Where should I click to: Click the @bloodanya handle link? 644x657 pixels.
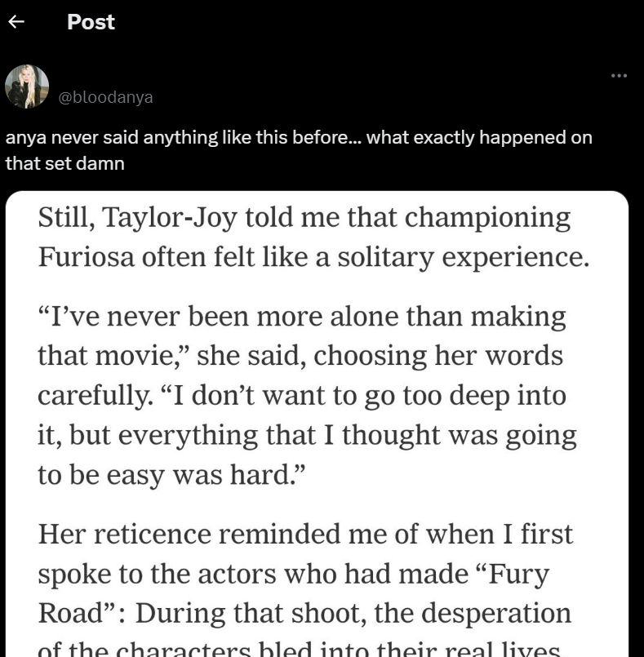click(105, 97)
